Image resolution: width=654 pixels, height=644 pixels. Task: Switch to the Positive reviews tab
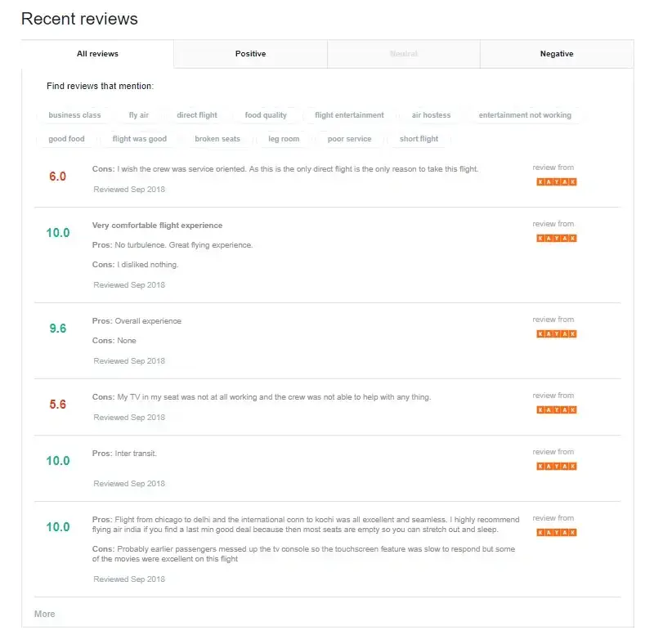(x=250, y=54)
